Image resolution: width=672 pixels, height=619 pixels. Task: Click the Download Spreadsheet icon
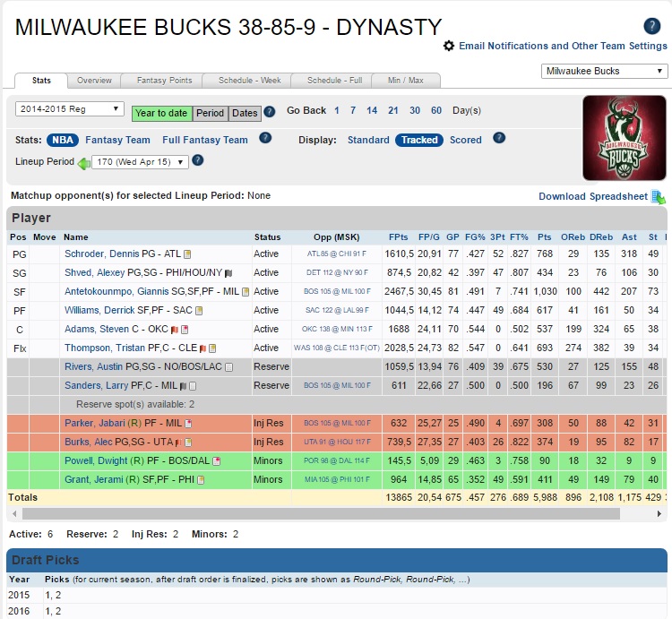tap(659, 197)
